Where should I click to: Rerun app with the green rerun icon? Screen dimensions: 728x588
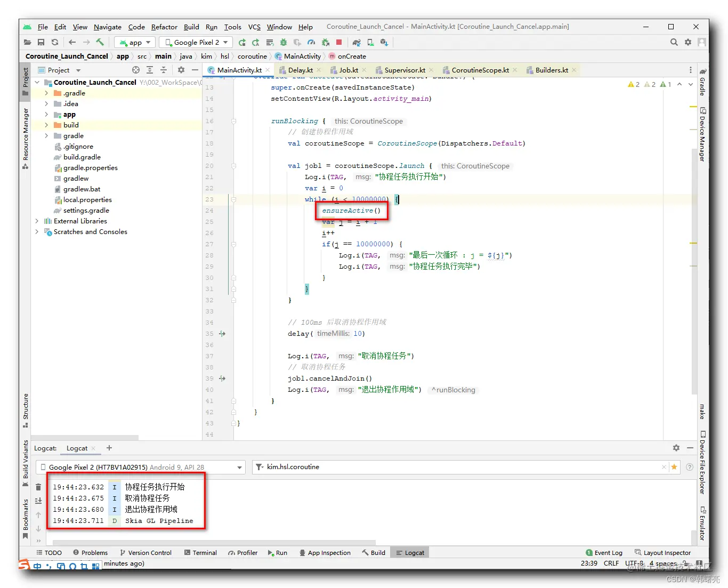pyautogui.click(x=242, y=42)
